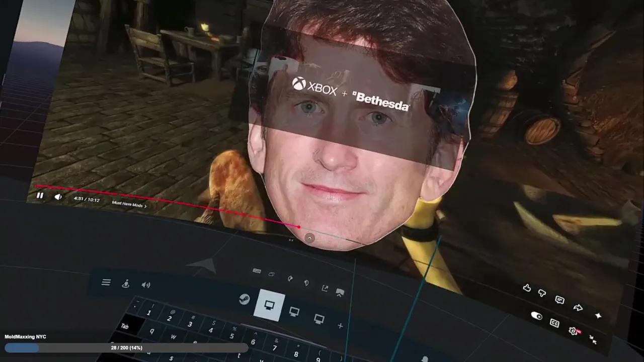Tap the q key on virtual keyboard
Viewport: 644px width, 362px height.
(x=152, y=332)
